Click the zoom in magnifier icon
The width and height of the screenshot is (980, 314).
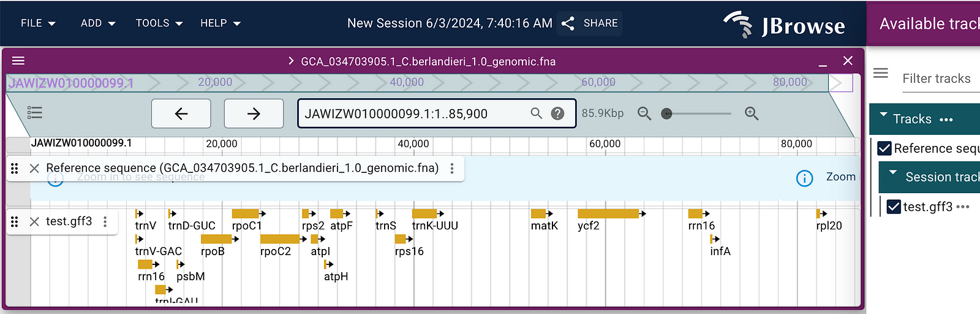(x=752, y=113)
